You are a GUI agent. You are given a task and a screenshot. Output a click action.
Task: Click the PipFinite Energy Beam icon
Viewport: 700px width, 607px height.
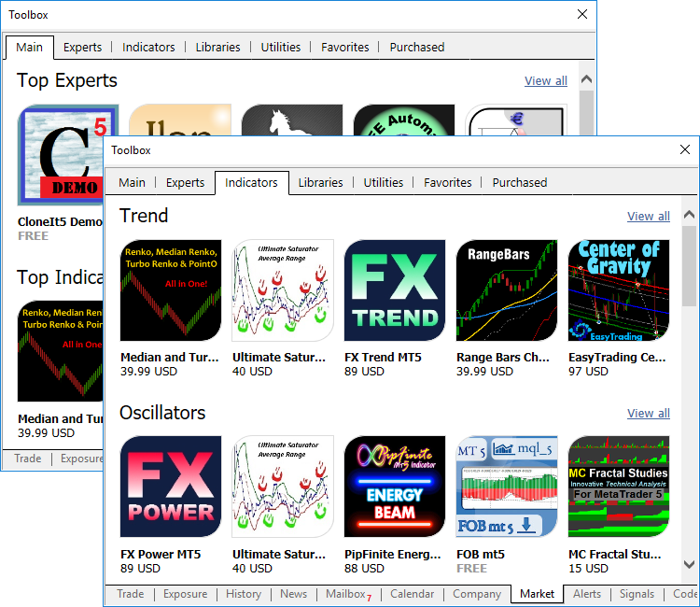395,487
